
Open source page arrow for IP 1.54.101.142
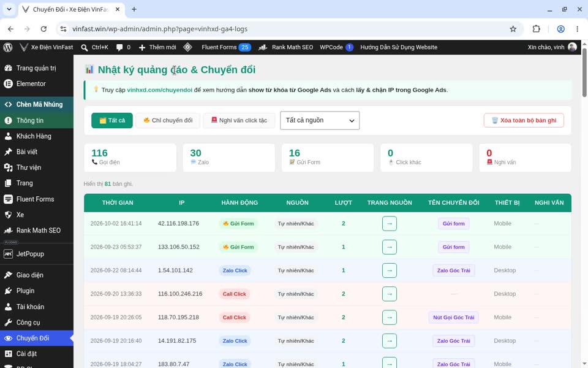[x=390, y=270]
